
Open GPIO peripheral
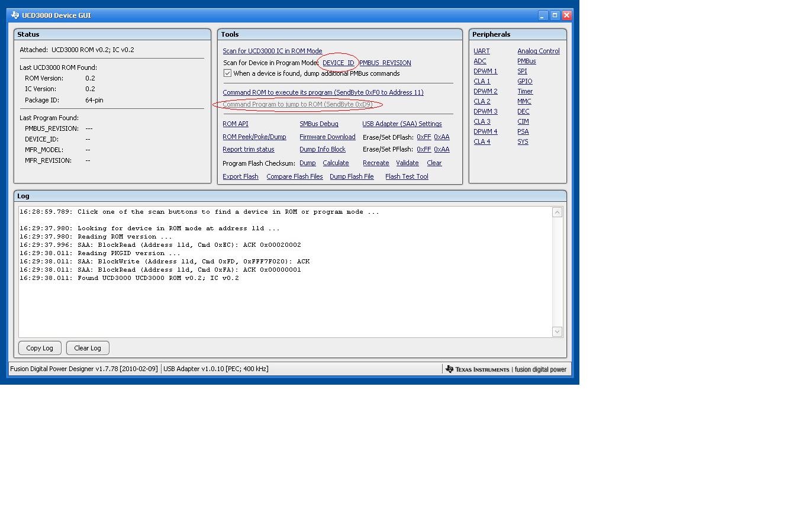(525, 81)
